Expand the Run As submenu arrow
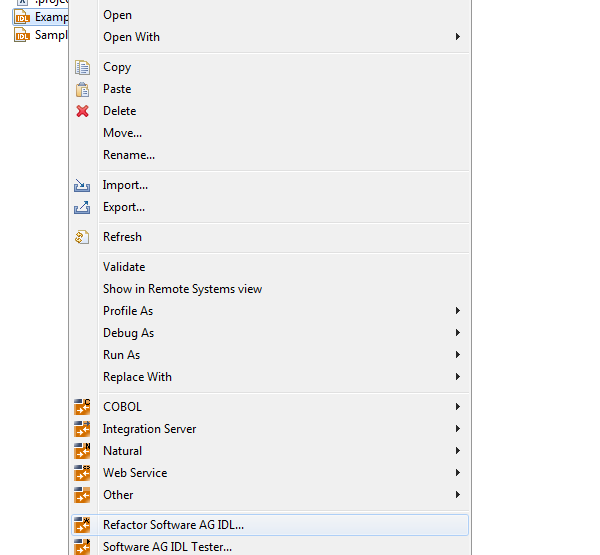This screenshot has width=600, height=555. pyautogui.click(x=458, y=355)
